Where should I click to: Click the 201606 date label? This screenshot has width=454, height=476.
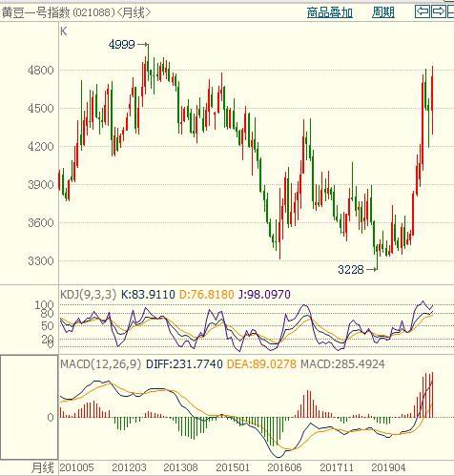284,467
